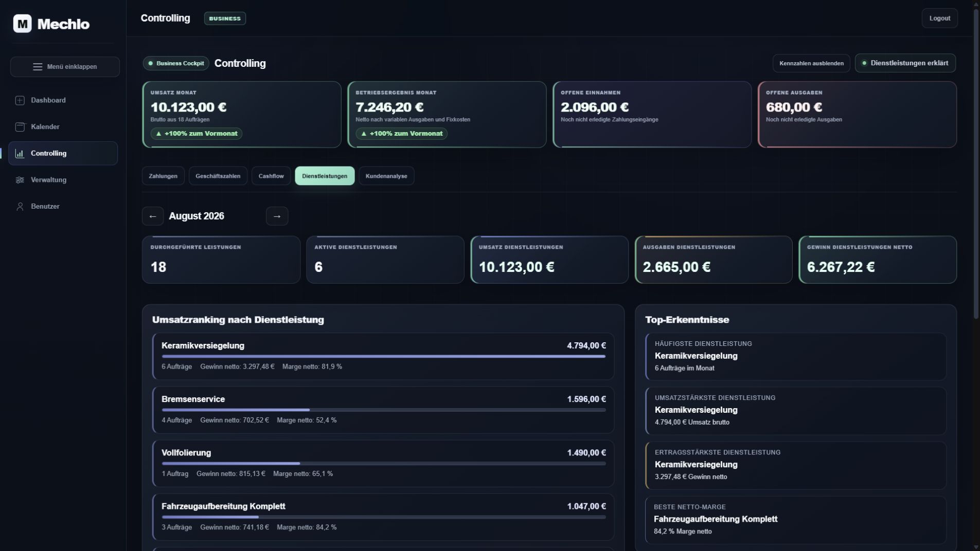980x551 pixels.
Task: Click the Controlling bar chart icon
Action: [x=20, y=154]
